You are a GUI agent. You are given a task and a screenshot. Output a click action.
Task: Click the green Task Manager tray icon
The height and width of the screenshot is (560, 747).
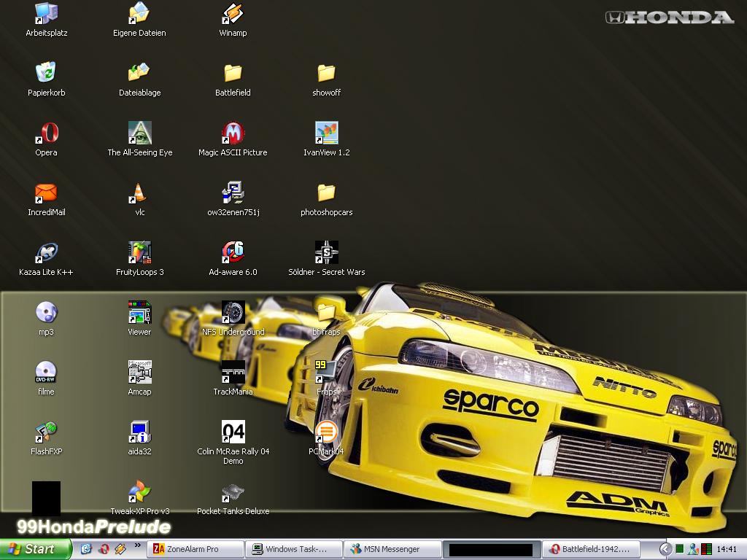(680, 550)
